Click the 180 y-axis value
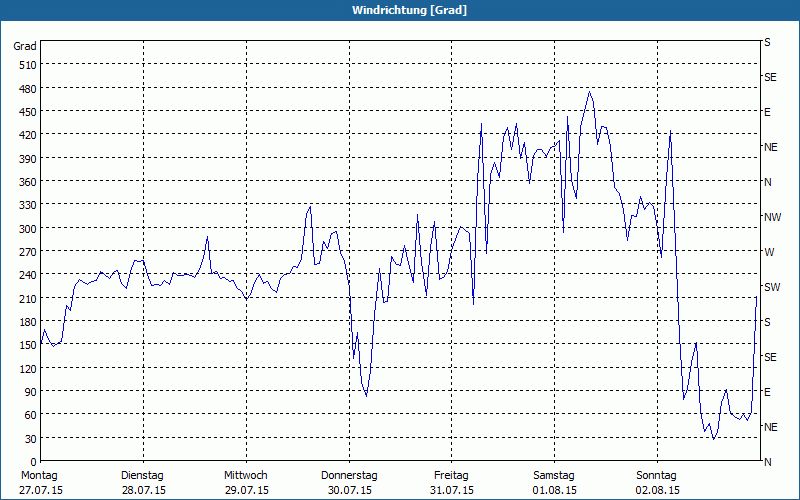800x500 pixels. (x=28, y=322)
